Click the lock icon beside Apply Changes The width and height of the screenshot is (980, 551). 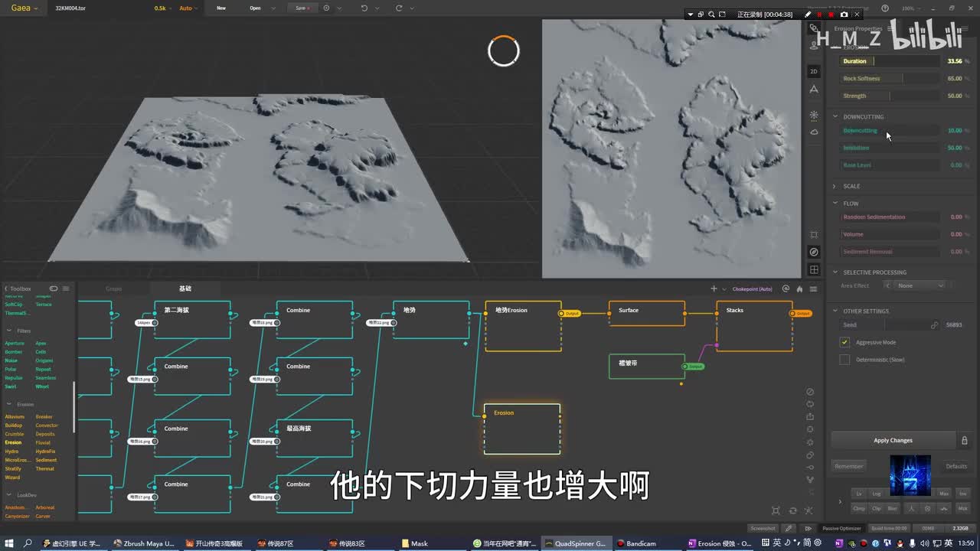[x=965, y=440]
